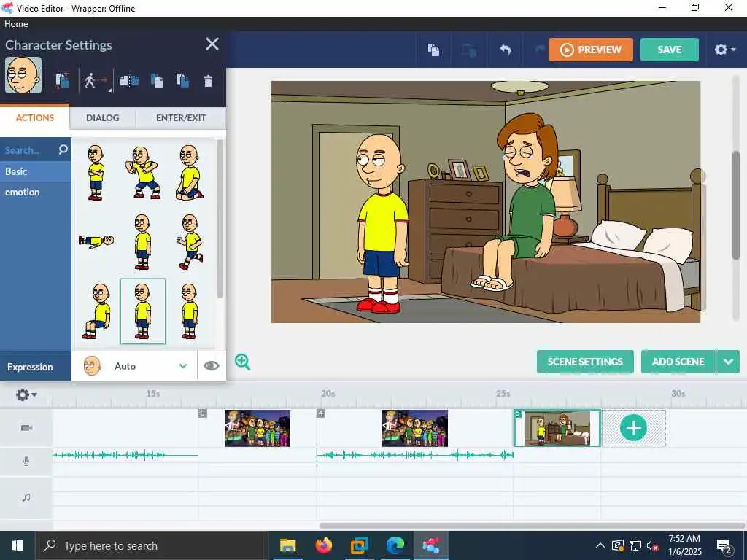Click the swap character icon
This screenshot has width=747, height=560.
[x=62, y=80]
